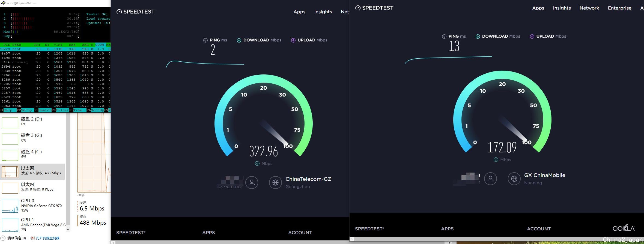Click the SPEEDTEST footer heading in the right window
Viewport: 644px width, 244px height.
click(369, 229)
